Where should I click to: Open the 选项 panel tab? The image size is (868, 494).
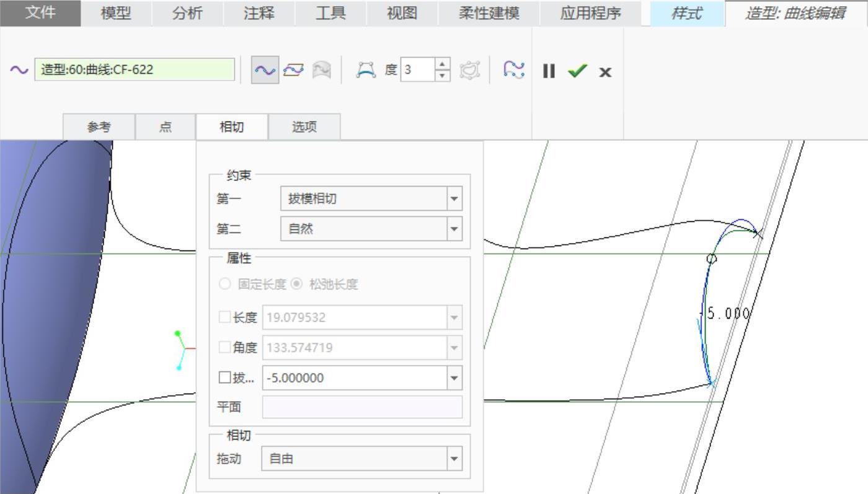coord(304,127)
